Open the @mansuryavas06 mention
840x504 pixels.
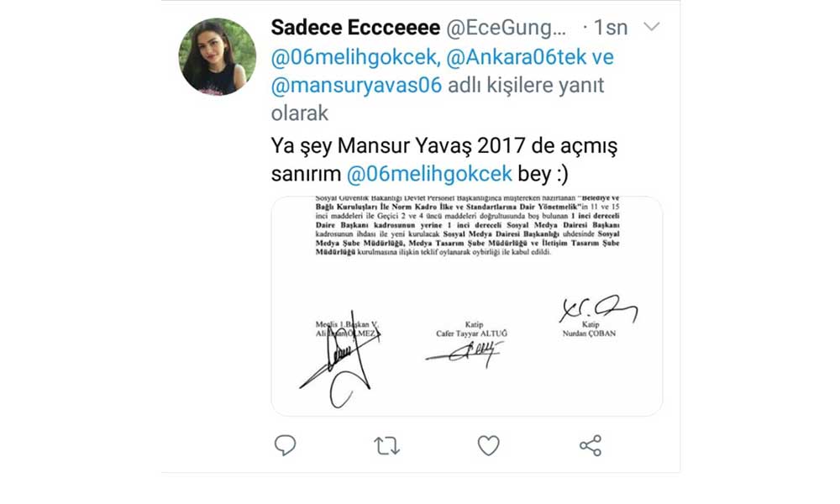pyautogui.click(x=357, y=86)
